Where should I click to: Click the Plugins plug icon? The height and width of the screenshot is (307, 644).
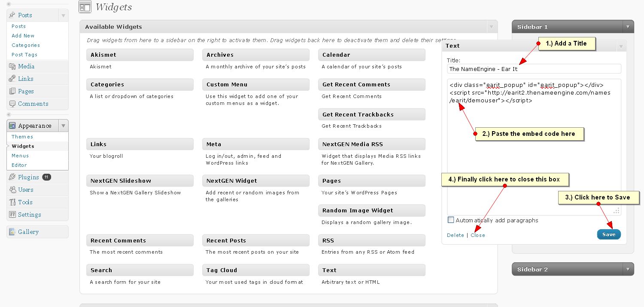click(12, 177)
